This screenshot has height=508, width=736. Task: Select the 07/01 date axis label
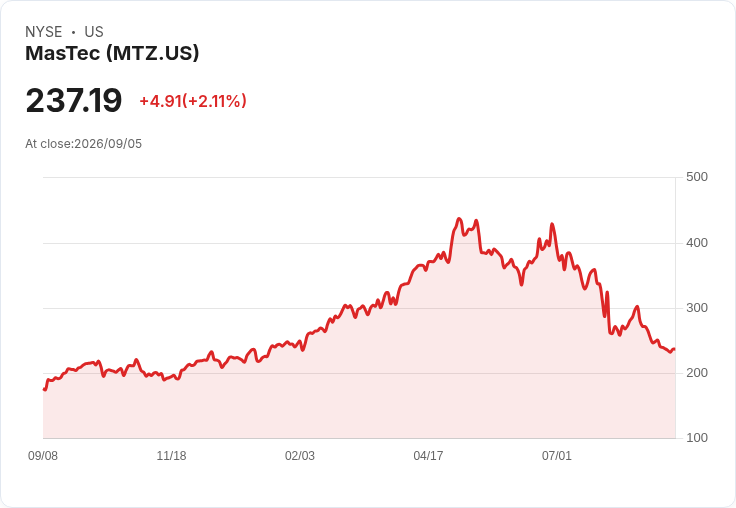tap(557, 456)
